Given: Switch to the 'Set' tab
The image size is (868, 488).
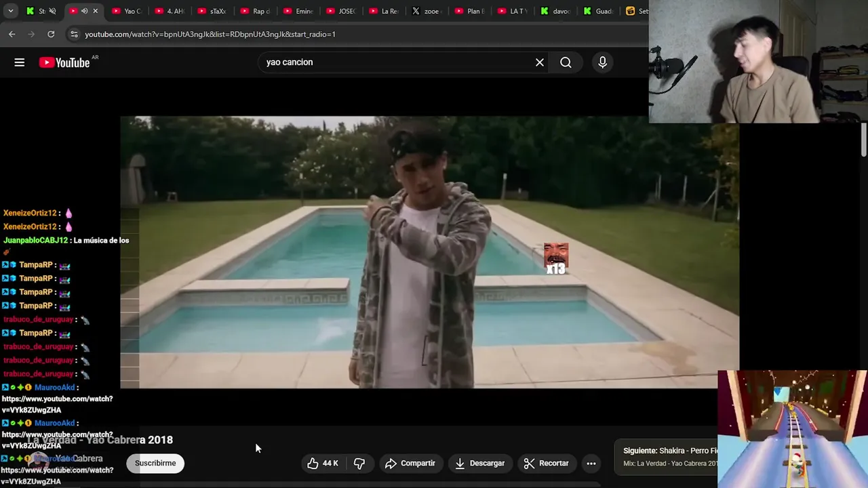Looking at the screenshot, I should pos(636,11).
